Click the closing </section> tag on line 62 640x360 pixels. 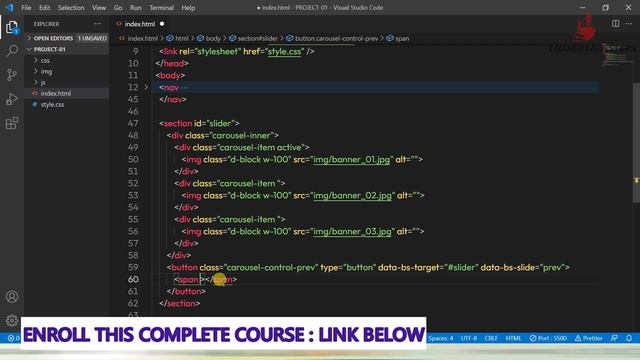180,303
